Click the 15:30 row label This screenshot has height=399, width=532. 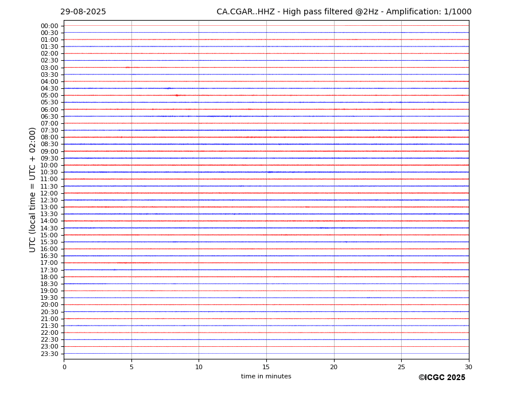49,242
